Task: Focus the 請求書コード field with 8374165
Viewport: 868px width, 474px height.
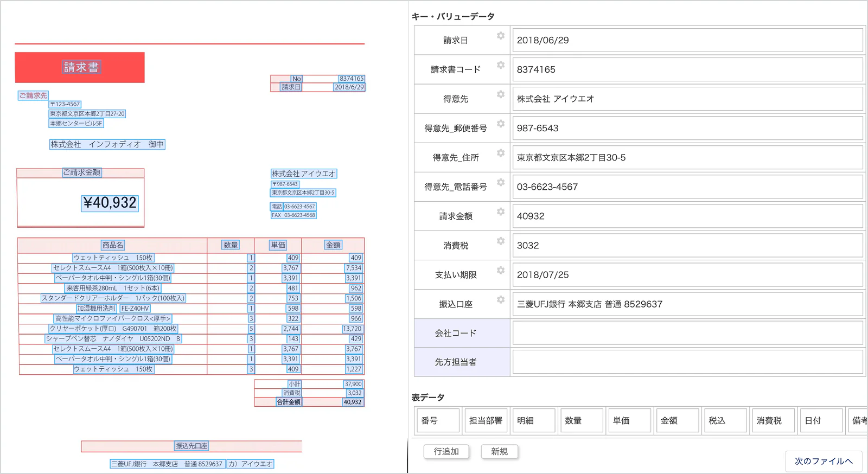Action: coord(687,69)
